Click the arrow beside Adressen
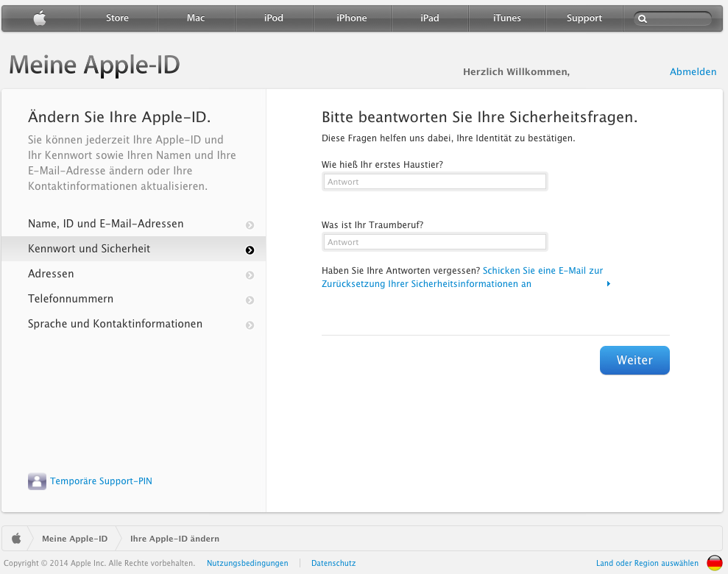 tap(250, 275)
